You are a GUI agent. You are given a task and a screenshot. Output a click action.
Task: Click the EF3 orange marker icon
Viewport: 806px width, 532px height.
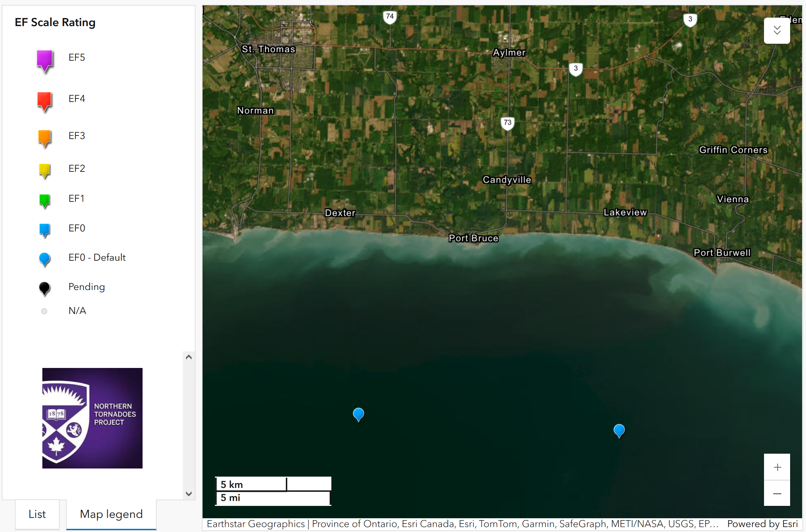click(x=44, y=138)
